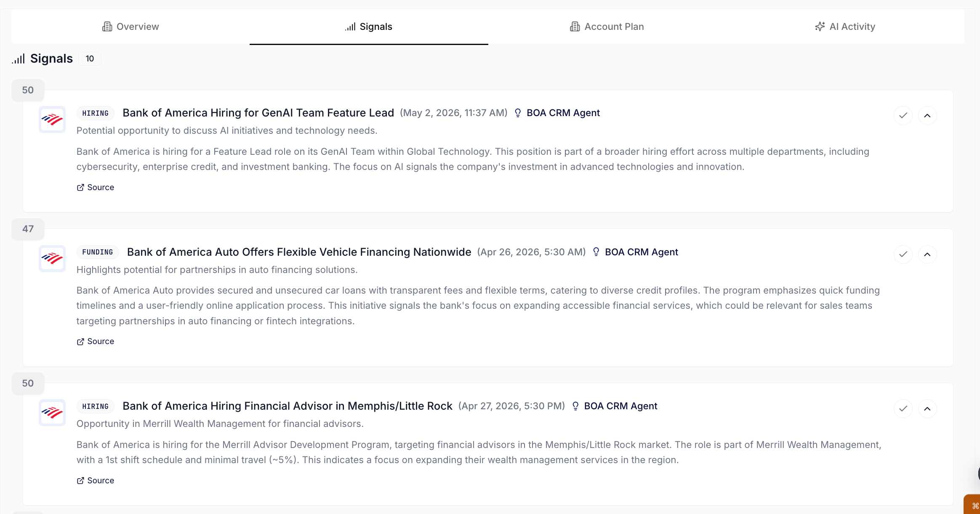Image resolution: width=980 pixels, height=514 pixels.
Task: Select the Signals tab
Action: tap(369, 26)
